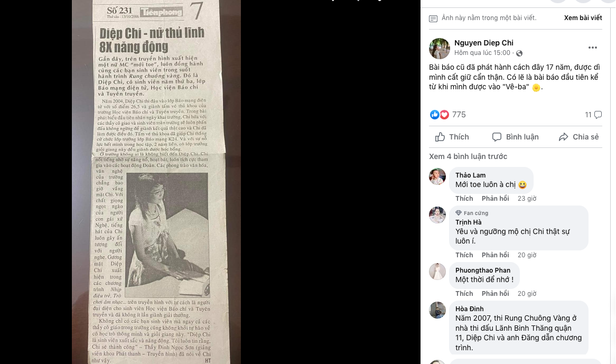
Task: Open the blue like reaction icon list
Action: click(x=434, y=115)
